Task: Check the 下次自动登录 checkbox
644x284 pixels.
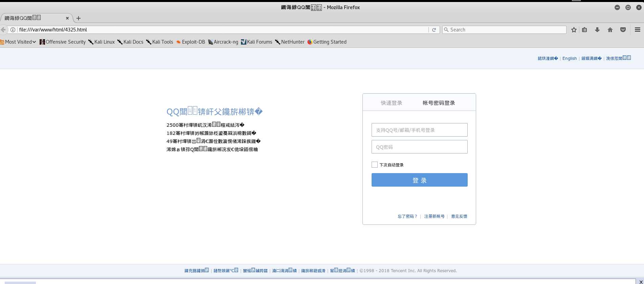Action: [x=375, y=165]
